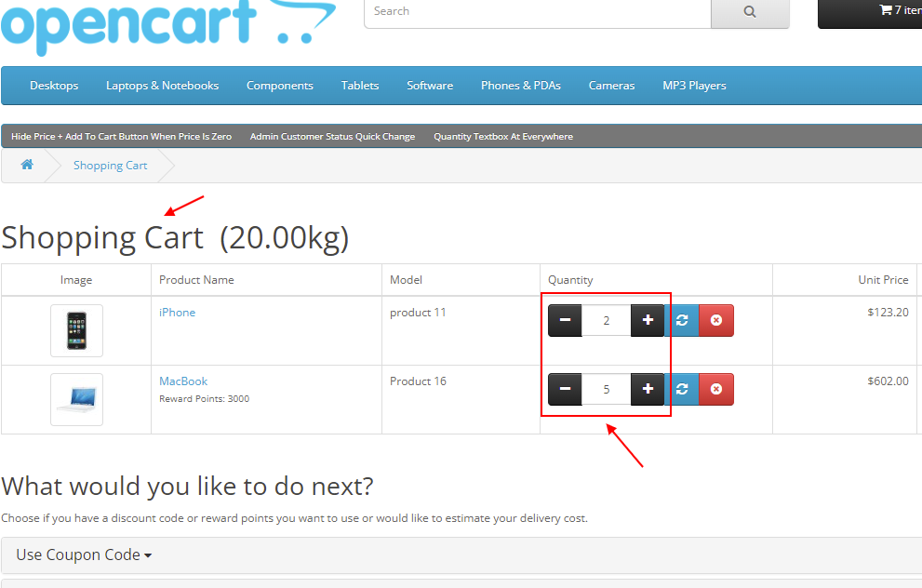Open MP3 Players menu
Viewport: 922px width, 588px height.
tap(694, 86)
